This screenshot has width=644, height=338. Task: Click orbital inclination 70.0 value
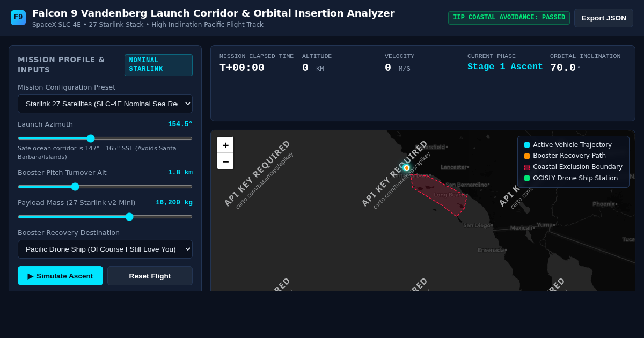click(x=563, y=68)
